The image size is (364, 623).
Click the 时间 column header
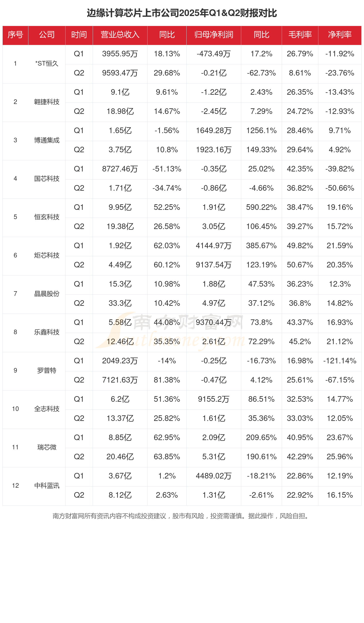tap(79, 35)
